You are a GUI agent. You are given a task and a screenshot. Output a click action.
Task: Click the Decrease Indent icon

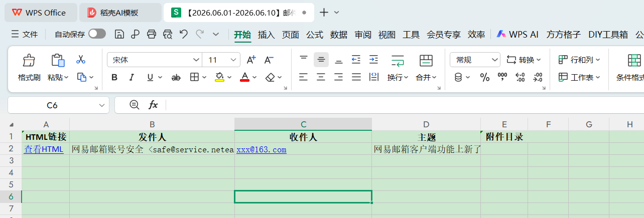tap(356, 60)
